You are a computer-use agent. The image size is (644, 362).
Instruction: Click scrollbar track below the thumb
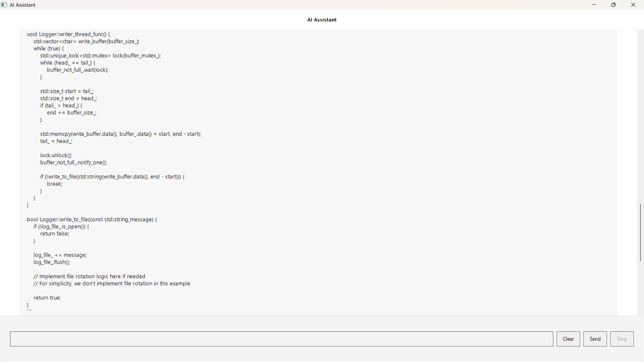click(x=640, y=288)
